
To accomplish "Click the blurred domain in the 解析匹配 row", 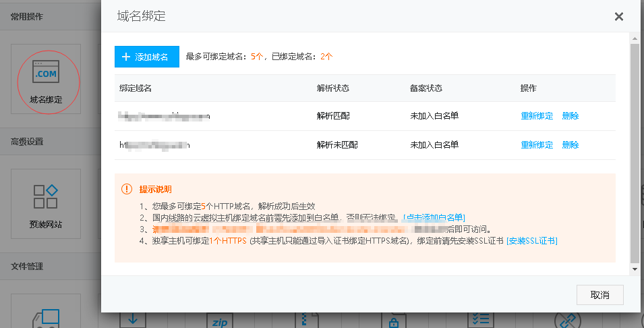I will point(164,116).
